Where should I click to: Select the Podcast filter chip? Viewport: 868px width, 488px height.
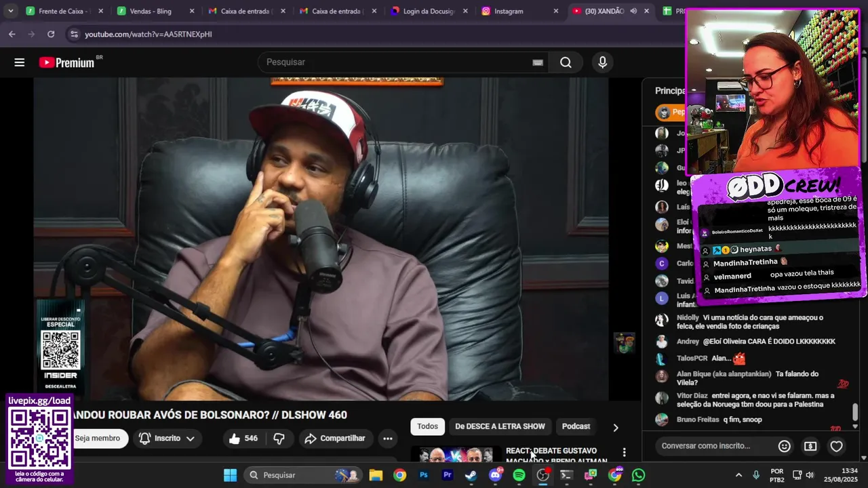pyautogui.click(x=576, y=426)
